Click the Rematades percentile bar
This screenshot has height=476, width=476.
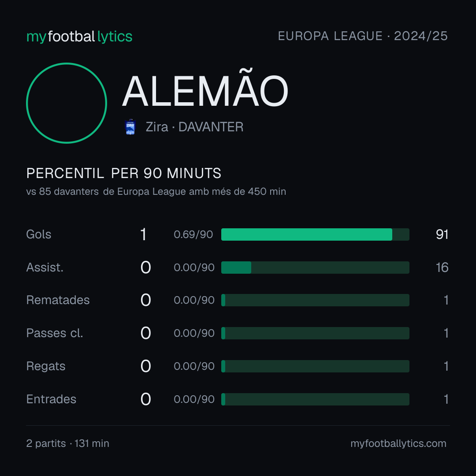315,300
